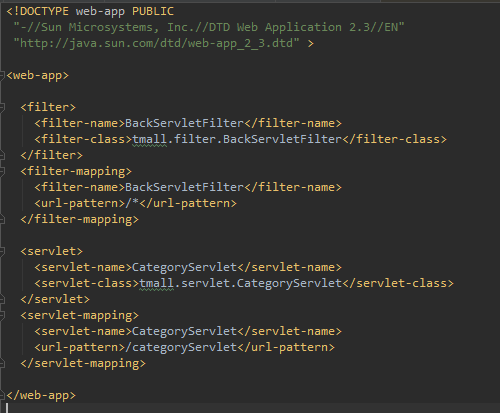Viewport: 500px width, 413px height.
Task: Click the closing </filter-mapping> tag
Action: pyautogui.click(x=79, y=220)
